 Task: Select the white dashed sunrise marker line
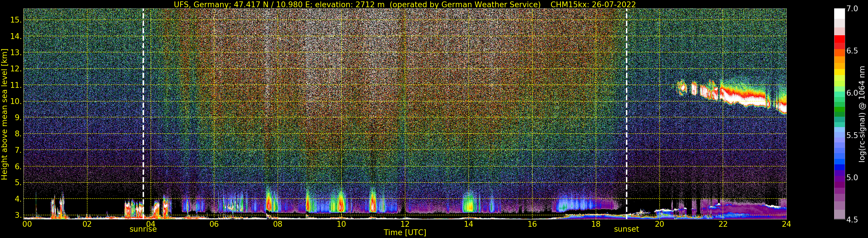[143, 114]
